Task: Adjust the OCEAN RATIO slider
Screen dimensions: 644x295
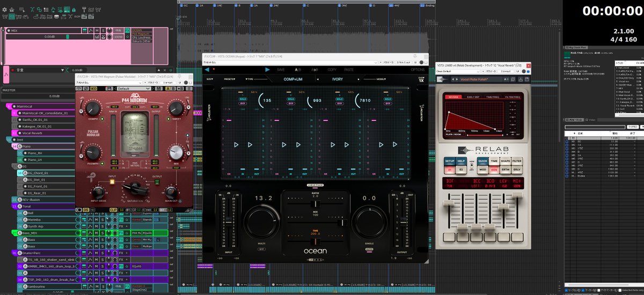Action: pos(316,204)
